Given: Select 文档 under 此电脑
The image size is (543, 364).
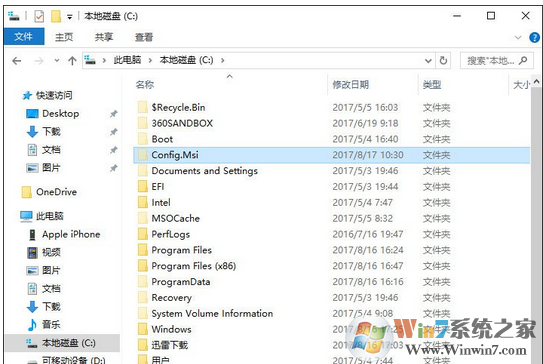Looking at the screenshot, I should [51, 288].
